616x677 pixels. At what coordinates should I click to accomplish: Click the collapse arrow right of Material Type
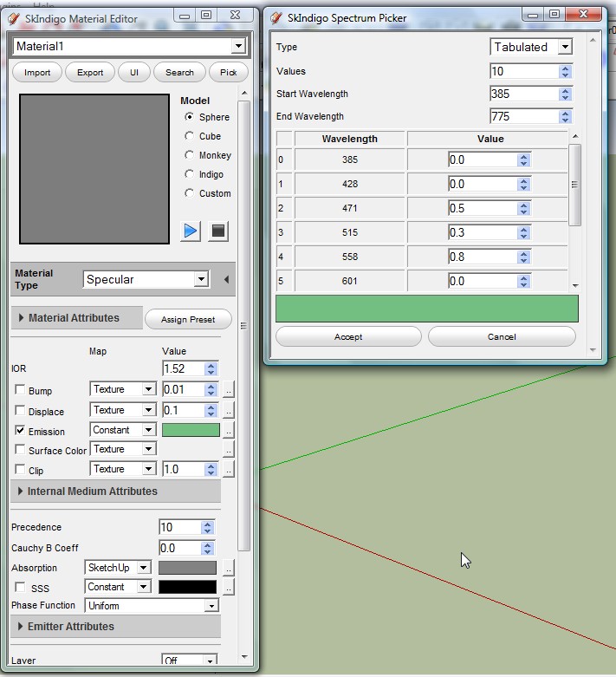coord(226,279)
